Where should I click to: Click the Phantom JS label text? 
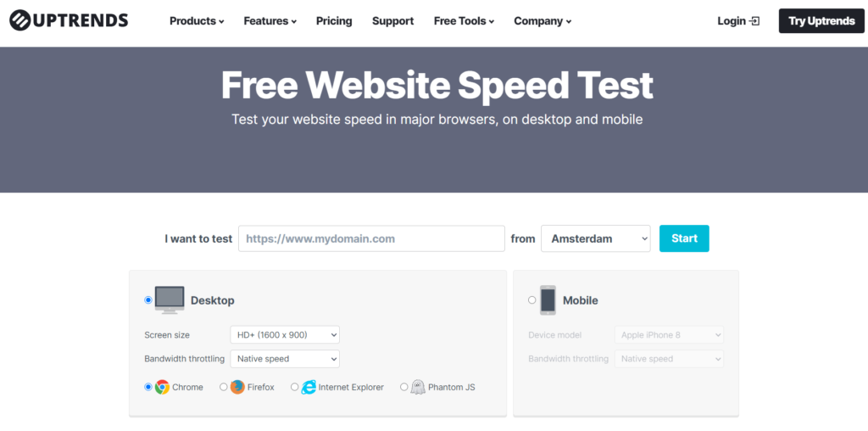point(452,387)
